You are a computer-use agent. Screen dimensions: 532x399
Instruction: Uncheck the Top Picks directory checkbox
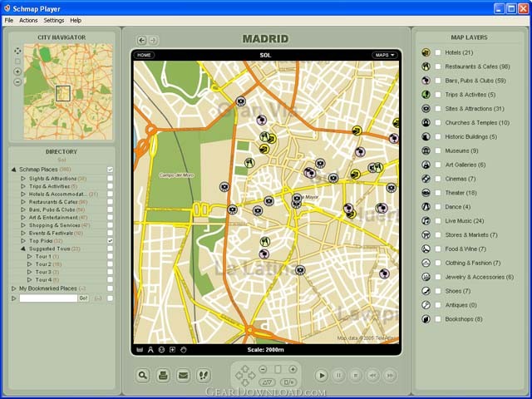pyautogui.click(x=110, y=240)
